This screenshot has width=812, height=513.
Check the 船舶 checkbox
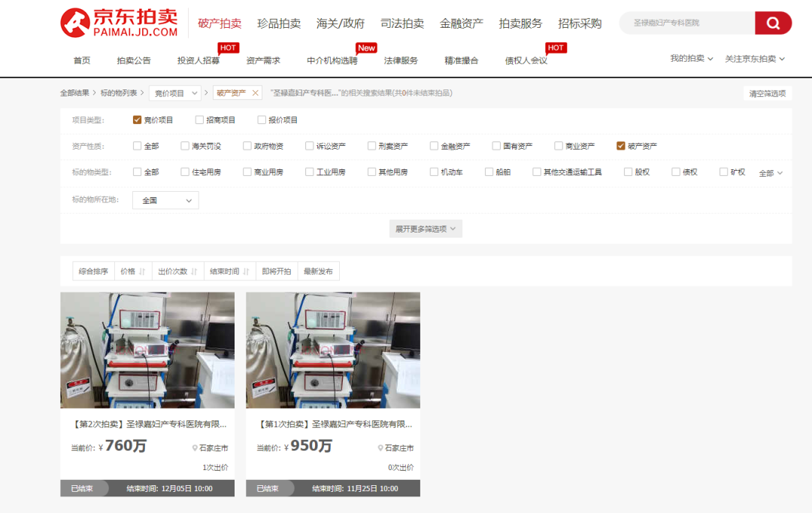click(x=489, y=172)
